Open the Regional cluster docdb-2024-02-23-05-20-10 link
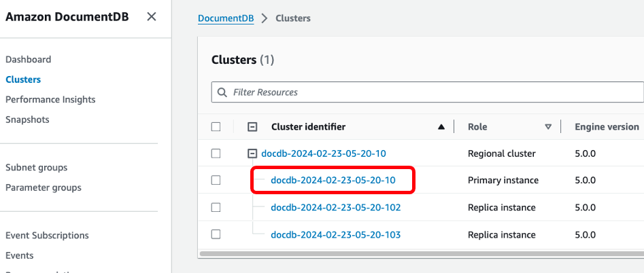Screen dimensions: 644x273 (324, 153)
